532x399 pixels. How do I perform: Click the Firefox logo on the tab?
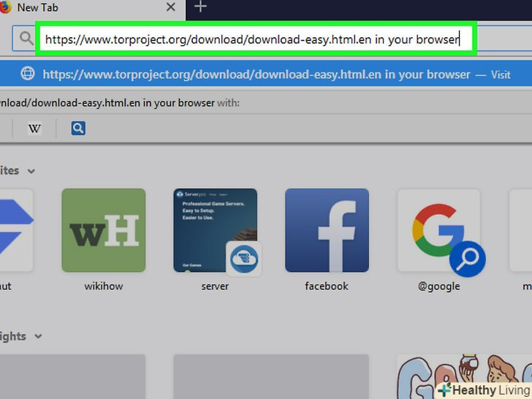pos(4,7)
